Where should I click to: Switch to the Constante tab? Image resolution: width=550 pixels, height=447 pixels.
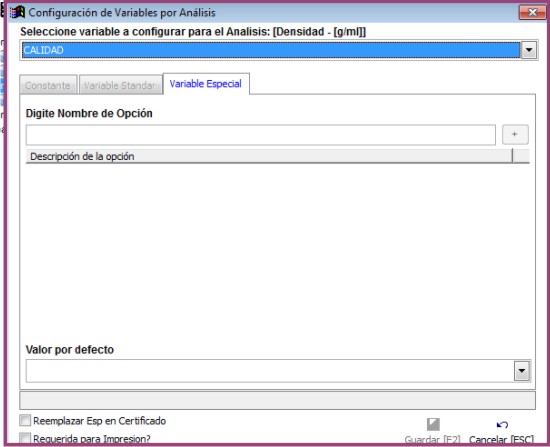tap(48, 85)
